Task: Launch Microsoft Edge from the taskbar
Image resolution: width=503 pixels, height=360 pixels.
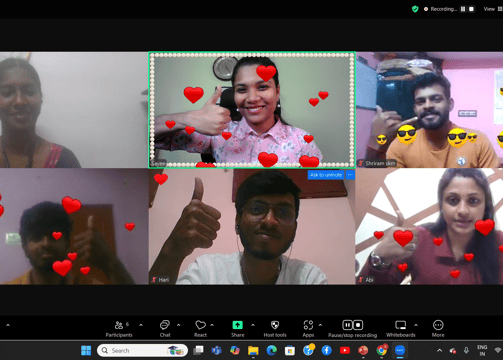Action: [x=272, y=350]
